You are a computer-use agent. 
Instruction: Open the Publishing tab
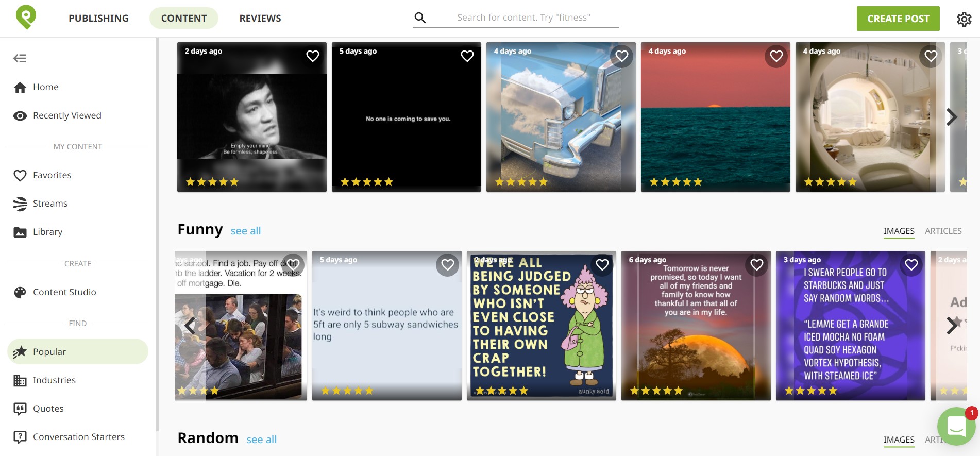point(98,18)
